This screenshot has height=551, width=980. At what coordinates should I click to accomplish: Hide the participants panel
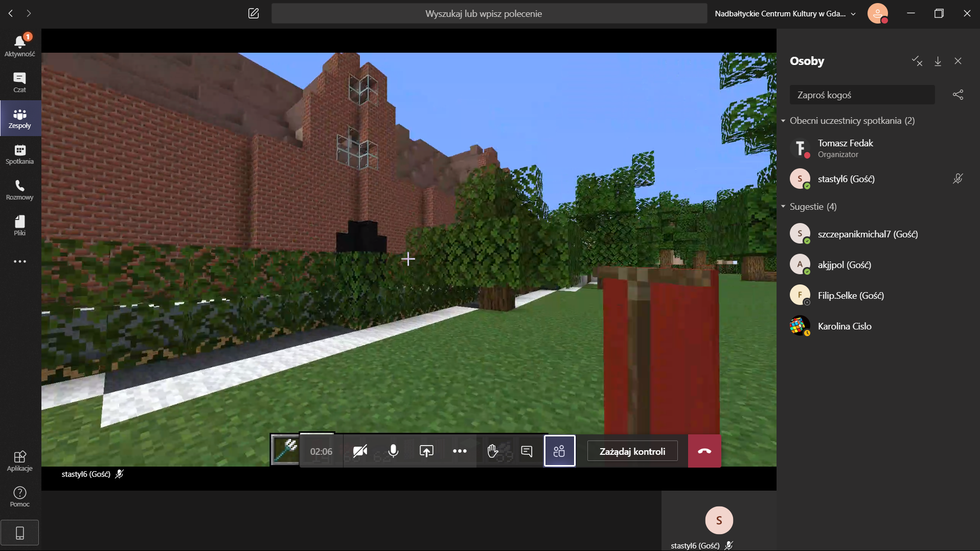pos(559,451)
